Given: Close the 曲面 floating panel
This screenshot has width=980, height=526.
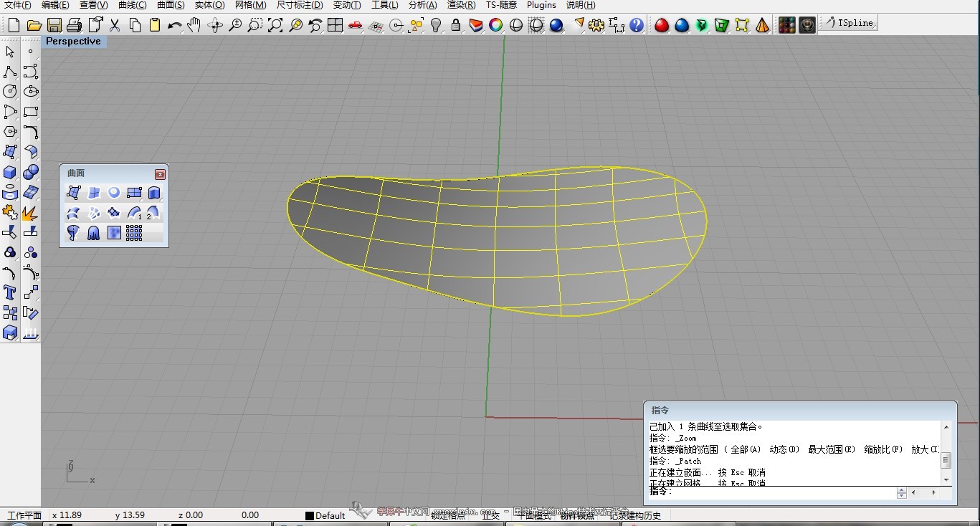Looking at the screenshot, I should click(x=160, y=174).
